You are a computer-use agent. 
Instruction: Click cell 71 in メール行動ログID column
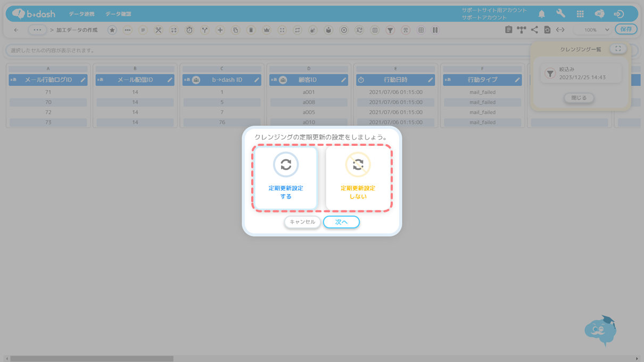coord(48,92)
